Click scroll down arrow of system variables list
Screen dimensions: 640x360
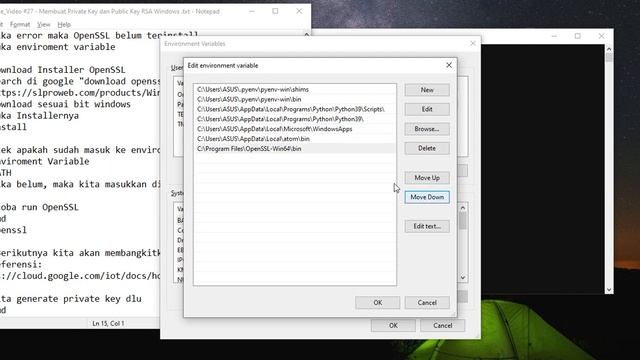point(463,278)
